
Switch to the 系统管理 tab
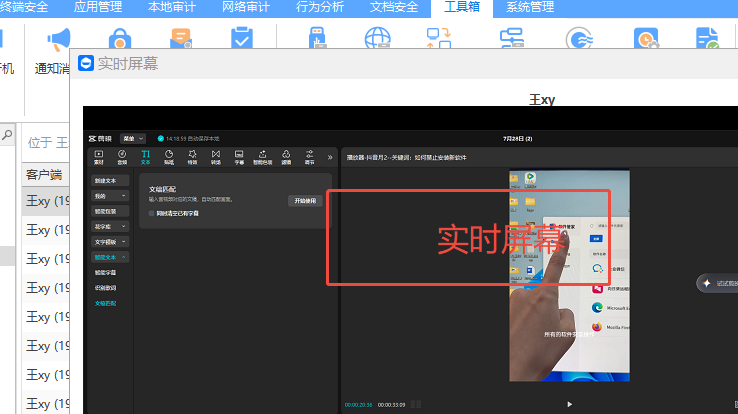530,7
